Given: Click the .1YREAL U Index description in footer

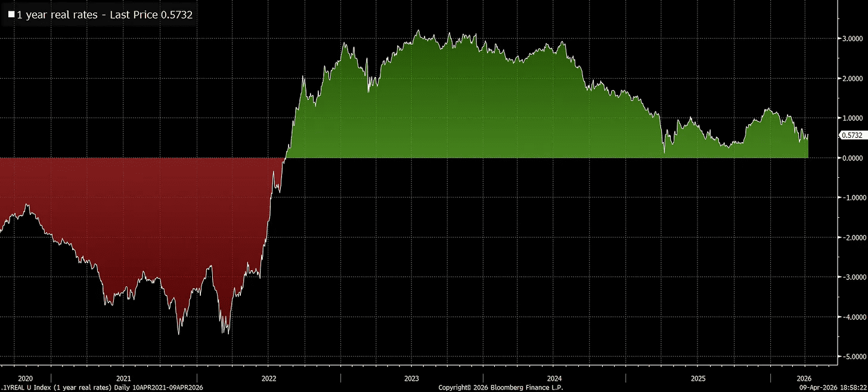Looking at the screenshot, I should click(x=103, y=387).
